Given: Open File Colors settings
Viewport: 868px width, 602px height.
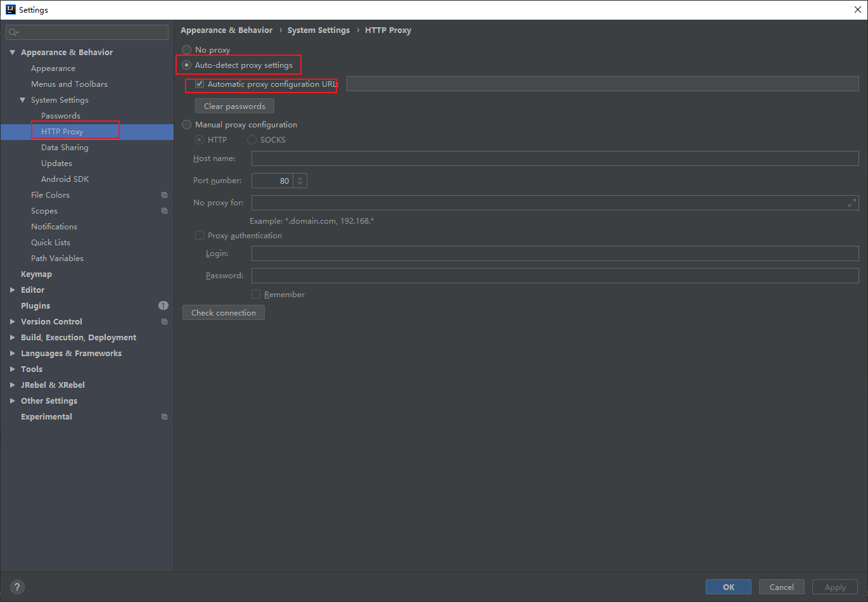Looking at the screenshot, I should [x=50, y=195].
